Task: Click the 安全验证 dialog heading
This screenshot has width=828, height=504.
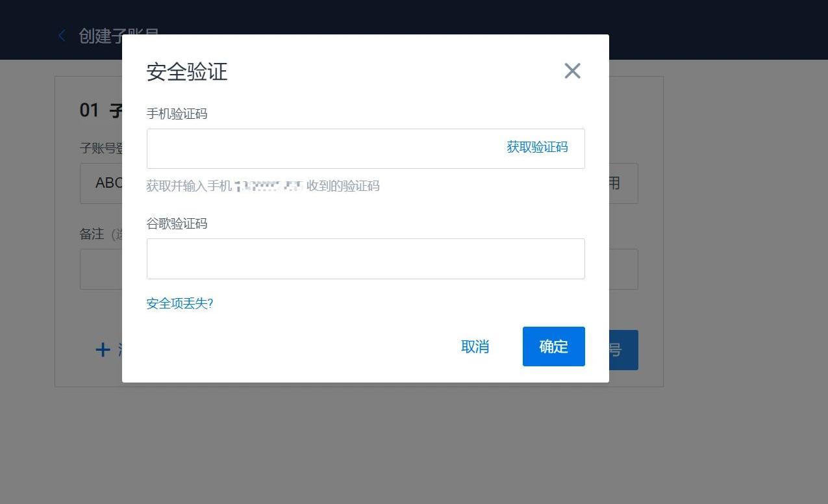Action: pyautogui.click(x=187, y=71)
